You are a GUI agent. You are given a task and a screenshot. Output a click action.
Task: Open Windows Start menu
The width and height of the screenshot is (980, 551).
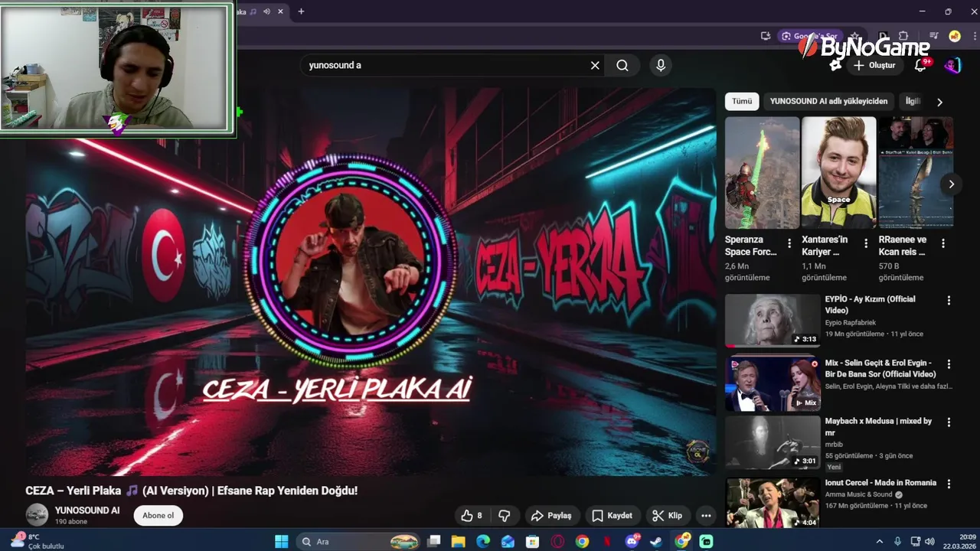point(282,541)
